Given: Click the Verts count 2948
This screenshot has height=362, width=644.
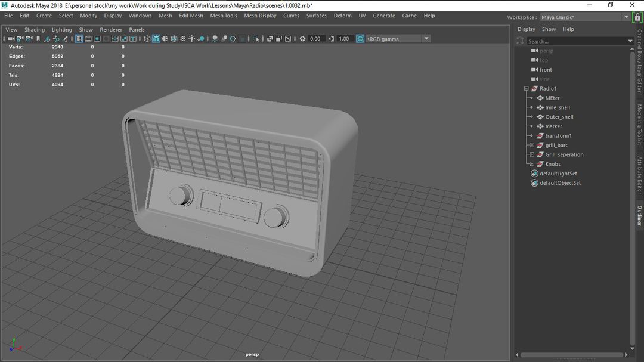Looking at the screenshot, I should pyautogui.click(x=57, y=47).
